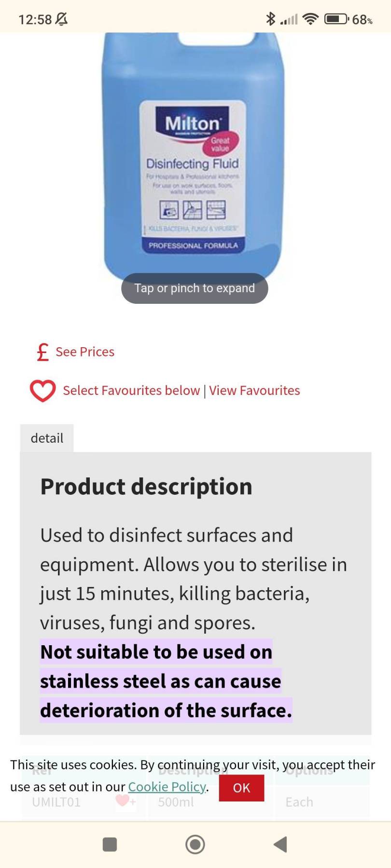Accept cookies with OK button
This screenshot has width=391, height=868.
point(241,788)
